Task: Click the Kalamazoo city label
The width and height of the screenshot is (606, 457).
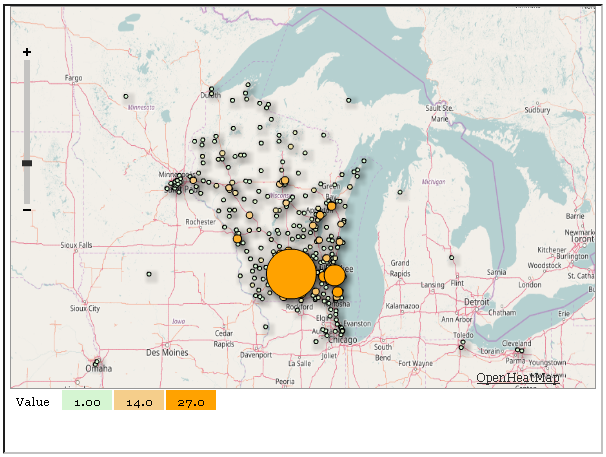Action: pos(402,306)
